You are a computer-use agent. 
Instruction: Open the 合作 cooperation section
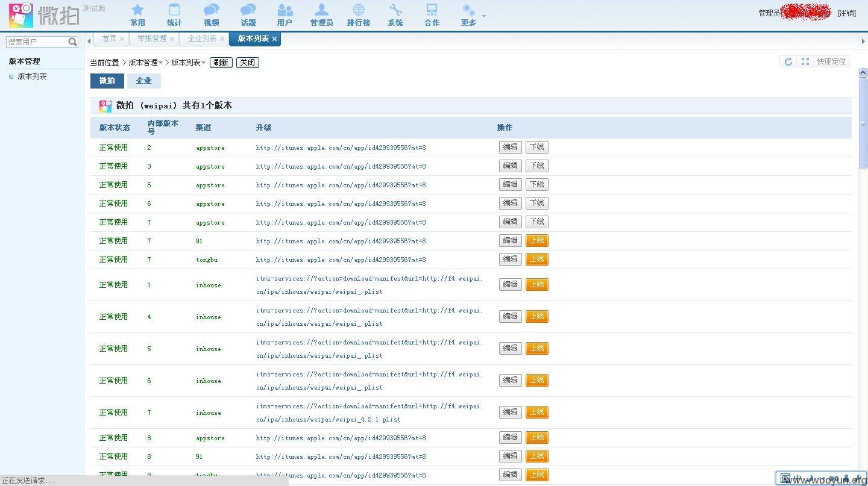pos(432,15)
